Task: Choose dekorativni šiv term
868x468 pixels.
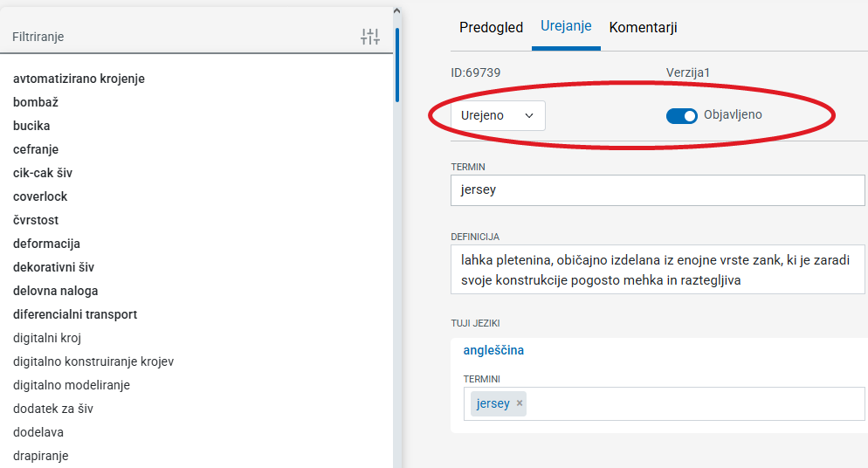Action: click(53, 267)
